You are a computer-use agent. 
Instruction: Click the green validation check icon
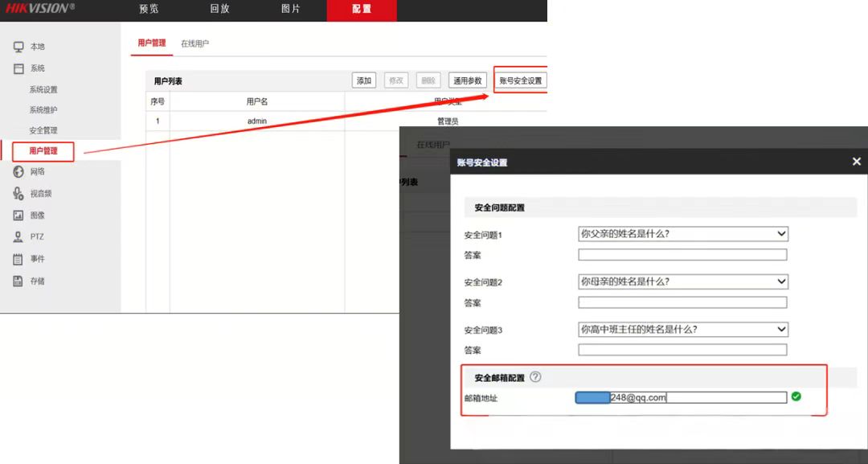(x=796, y=396)
